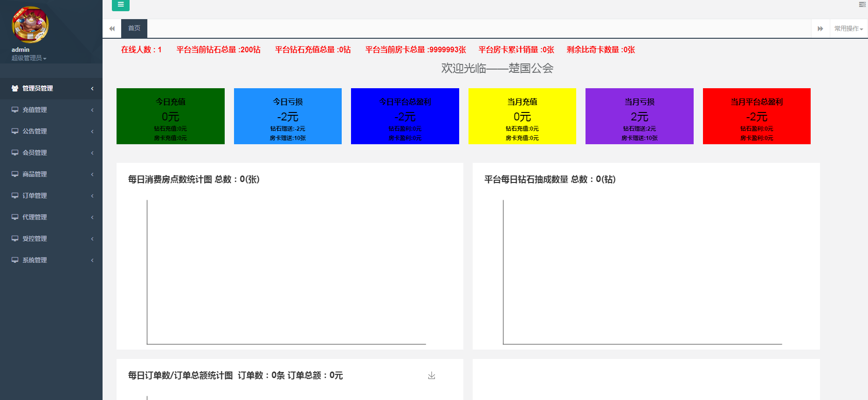Click the green hamburger menu toggle button

(120, 5)
